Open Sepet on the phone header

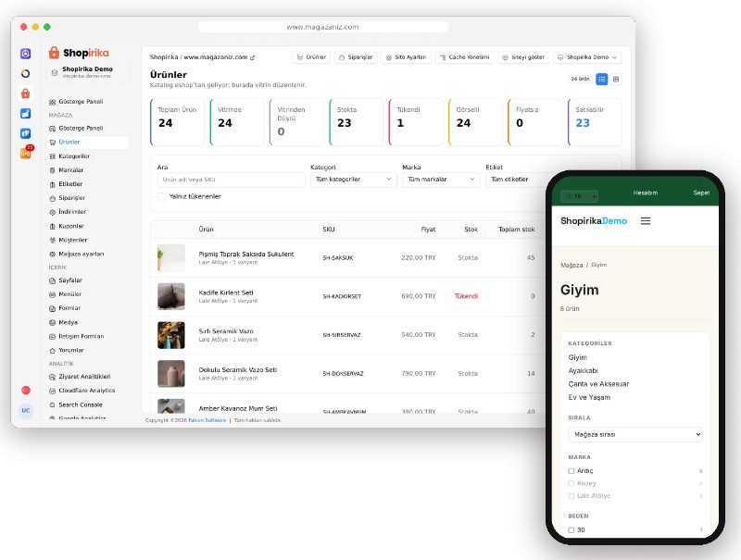coord(701,193)
